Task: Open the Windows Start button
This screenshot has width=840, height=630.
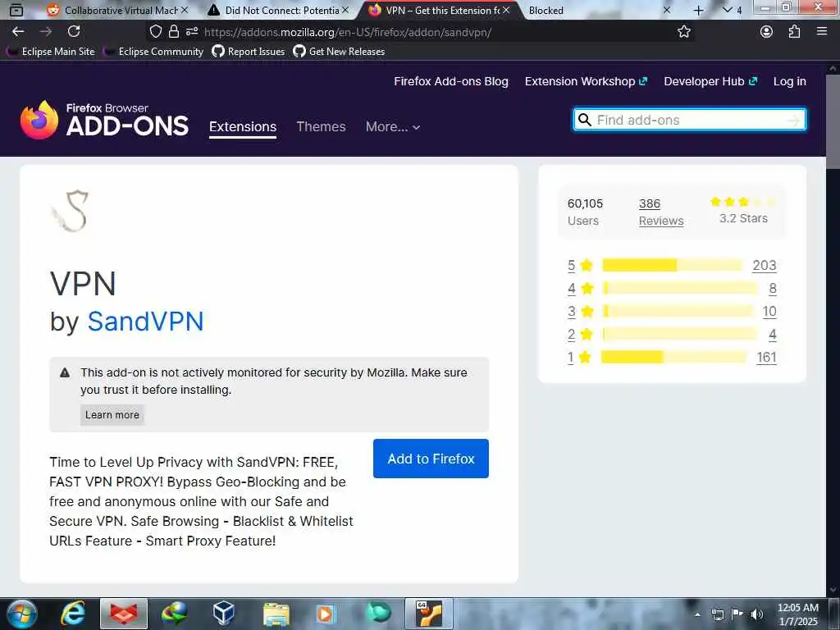Action: point(21,614)
